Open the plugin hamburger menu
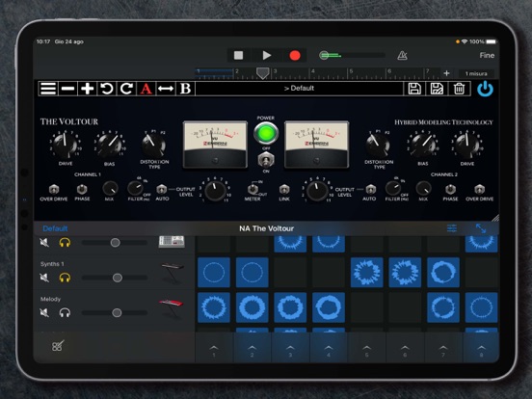The height and width of the screenshot is (399, 532). tap(48, 89)
